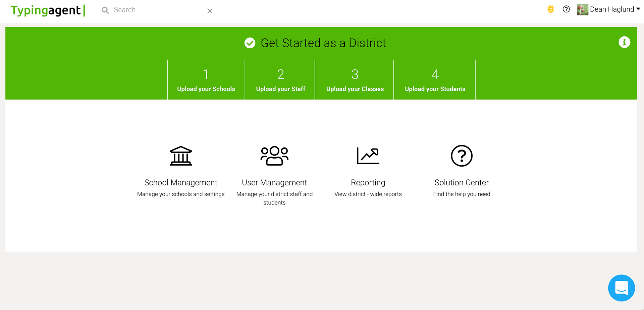The height and width of the screenshot is (310, 644).
Task: Click the School Management title
Action: [x=181, y=183]
